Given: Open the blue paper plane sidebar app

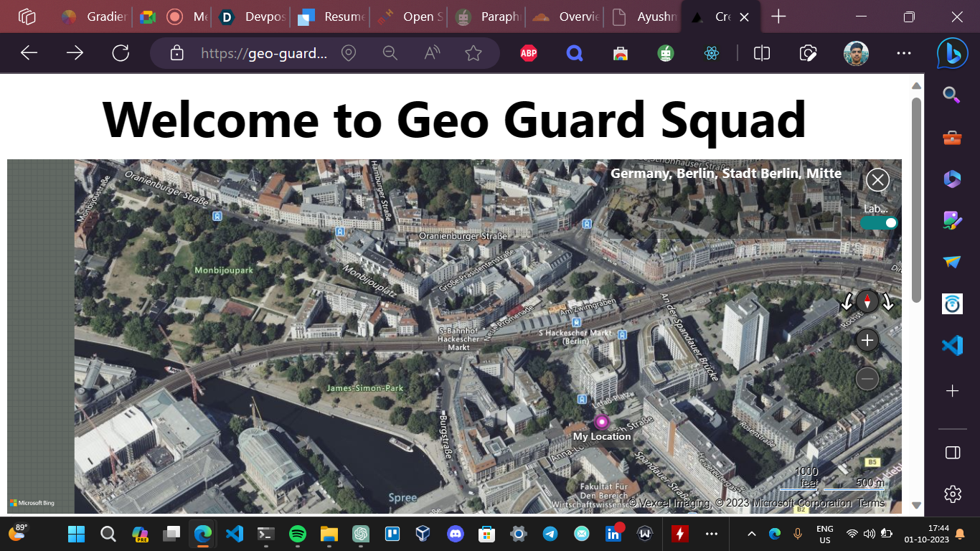Looking at the screenshot, I should [x=952, y=263].
